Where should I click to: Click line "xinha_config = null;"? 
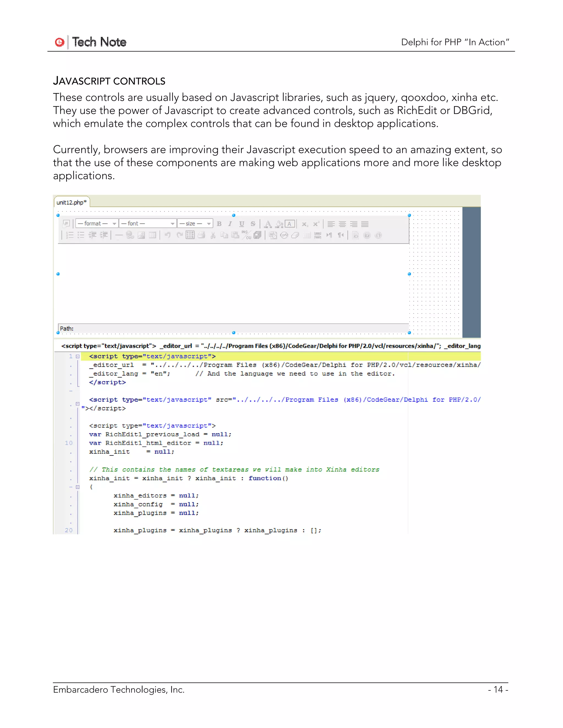[156, 504]
